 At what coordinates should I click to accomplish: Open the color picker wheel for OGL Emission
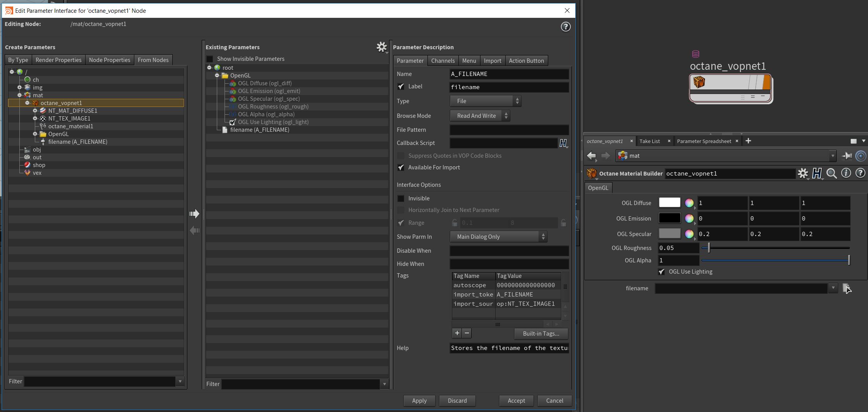[689, 218]
